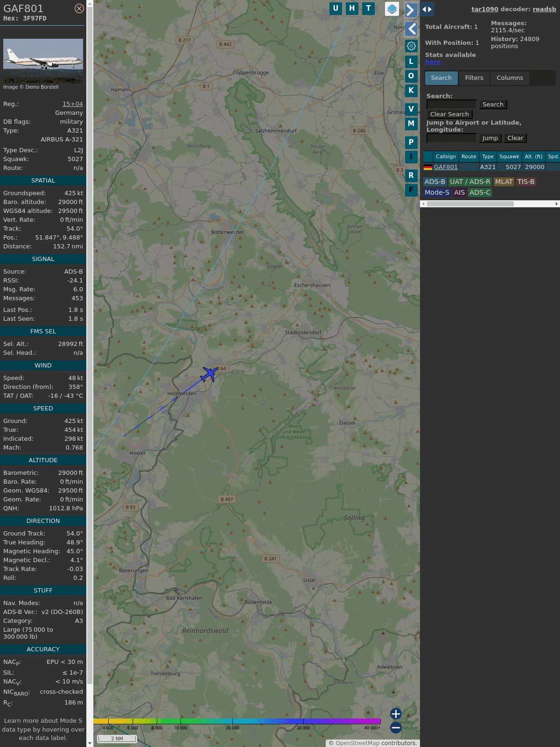
Task: Click the left chevron sidebar button
Action: (x=411, y=29)
